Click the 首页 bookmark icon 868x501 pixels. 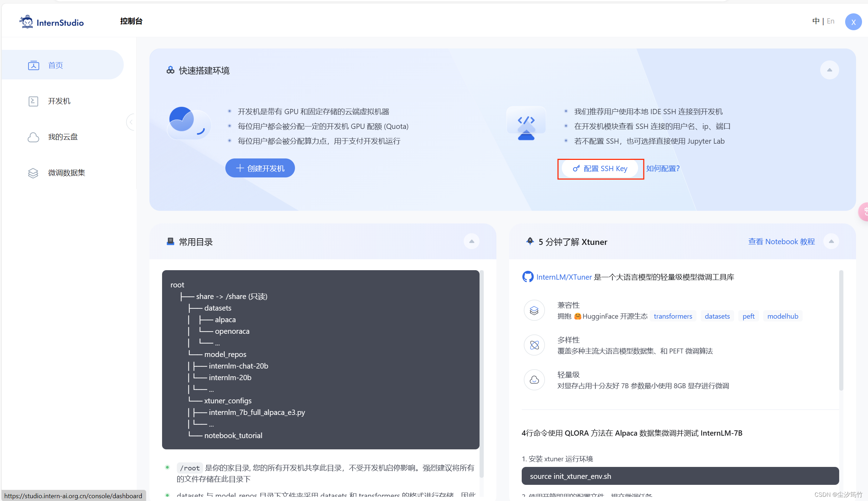coord(33,65)
